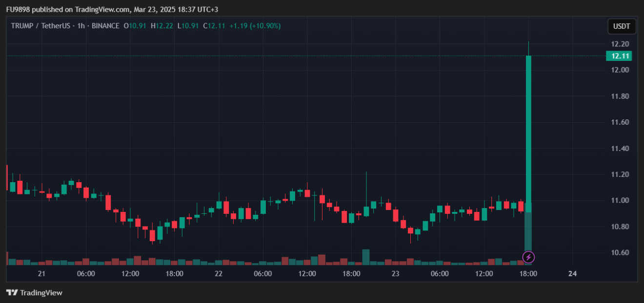Select date label 23 on time axis
The width and height of the screenshot is (644, 303).
pyautogui.click(x=395, y=274)
